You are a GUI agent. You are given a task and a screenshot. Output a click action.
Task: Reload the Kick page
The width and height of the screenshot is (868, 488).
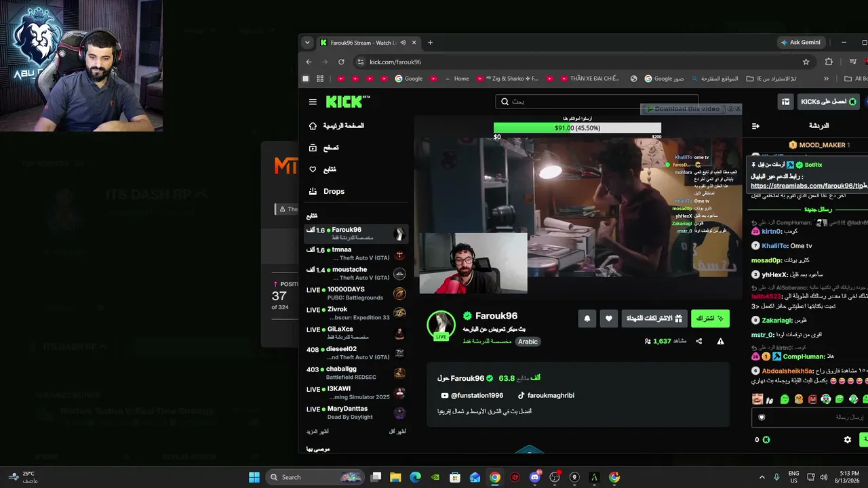point(341,62)
